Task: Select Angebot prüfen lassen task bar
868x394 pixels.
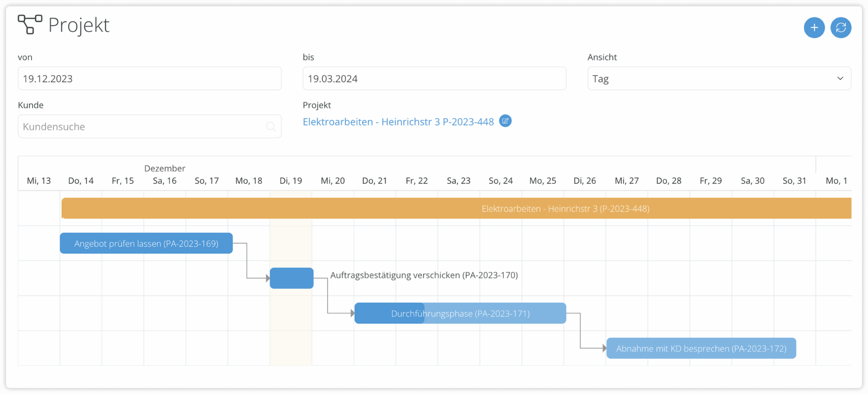Action: [146, 244]
